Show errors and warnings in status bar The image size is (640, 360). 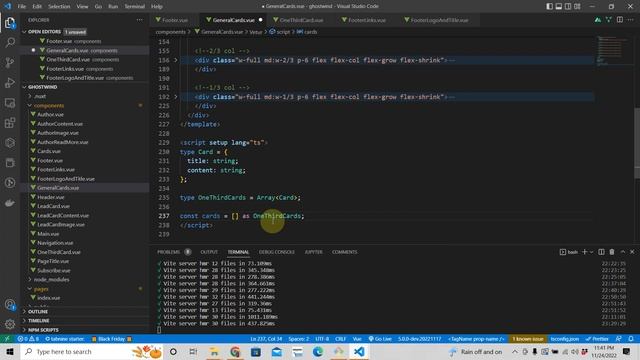[28, 339]
